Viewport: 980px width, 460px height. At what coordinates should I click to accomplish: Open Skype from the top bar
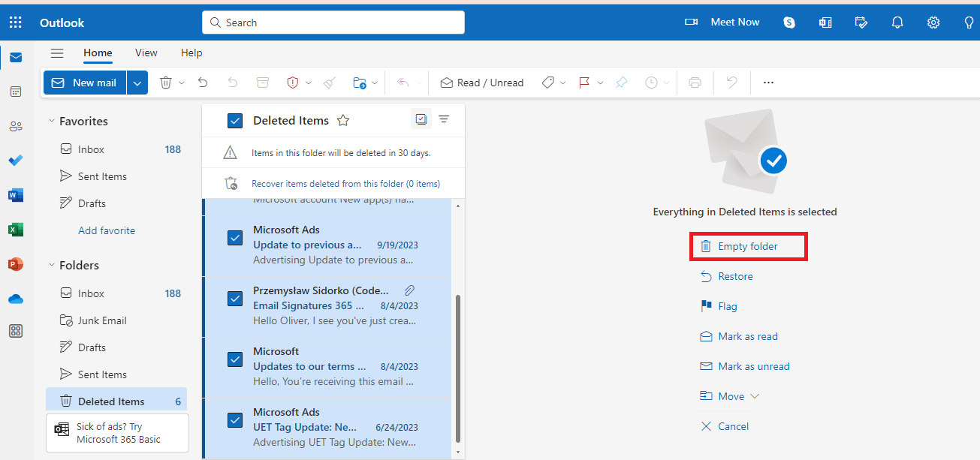(x=789, y=22)
